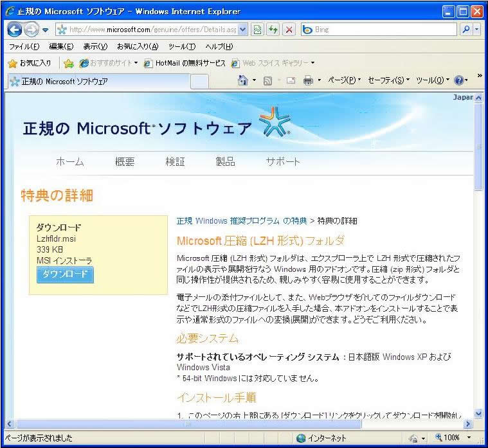Click the Read Mail icon
Viewport: 488px width, 448px height.
[291, 80]
